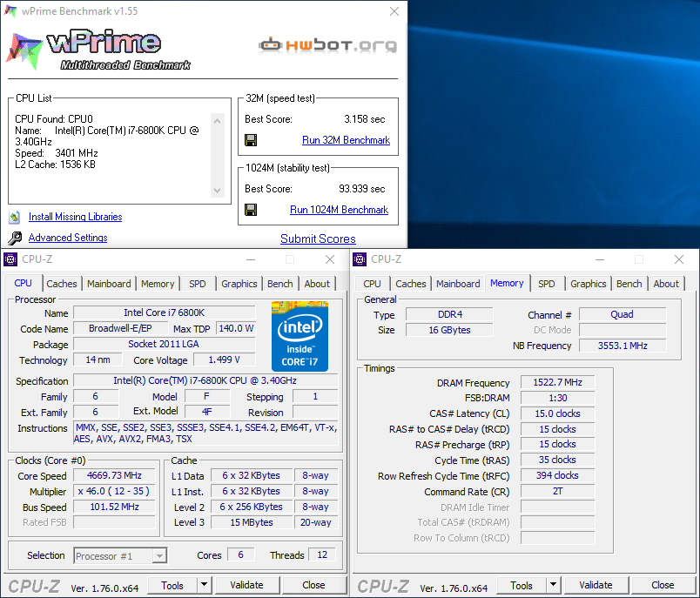This screenshot has width=700, height=598.
Task: Click Multiplier value x 46.0
Action: [114, 491]
